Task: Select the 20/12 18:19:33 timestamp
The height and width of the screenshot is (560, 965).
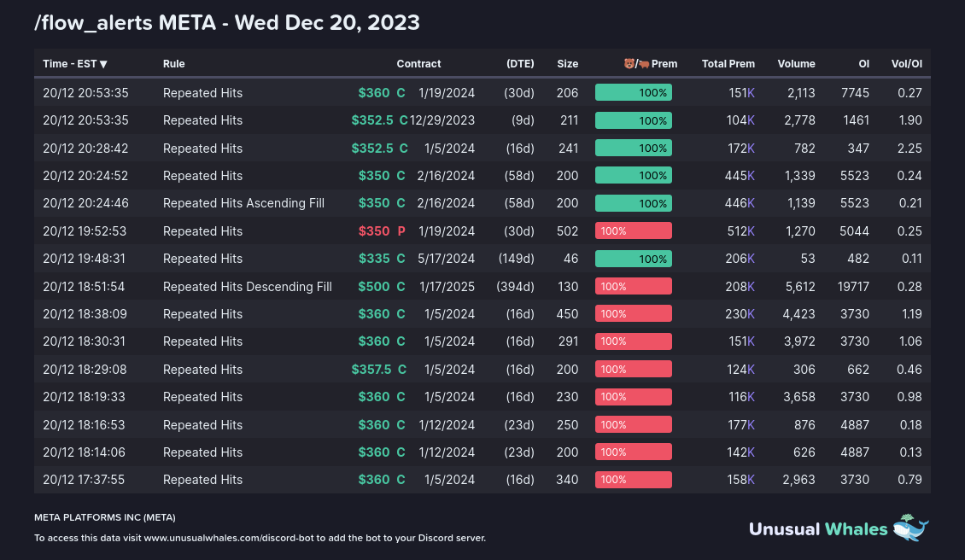Action: [x=84, y=397]
